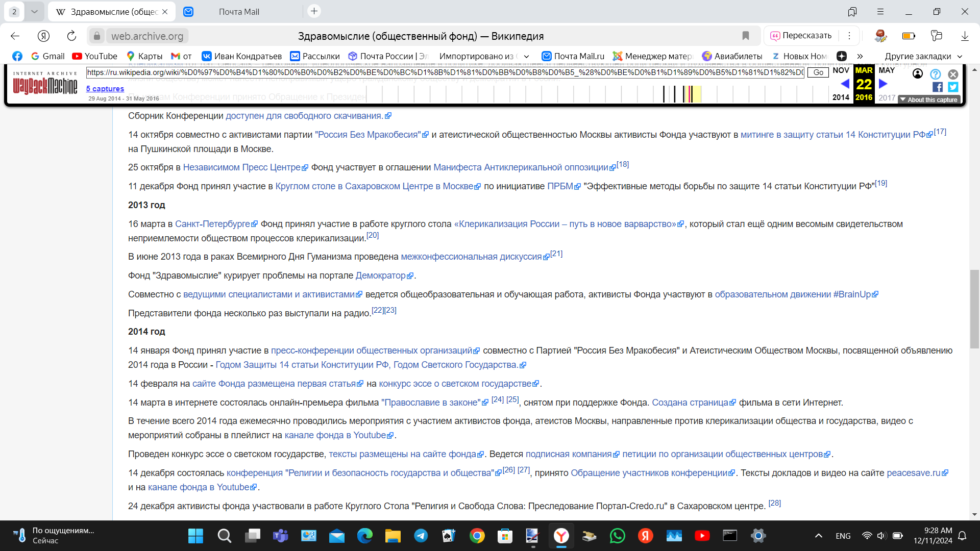Click the Wayback URL input field

pos(445,72)
